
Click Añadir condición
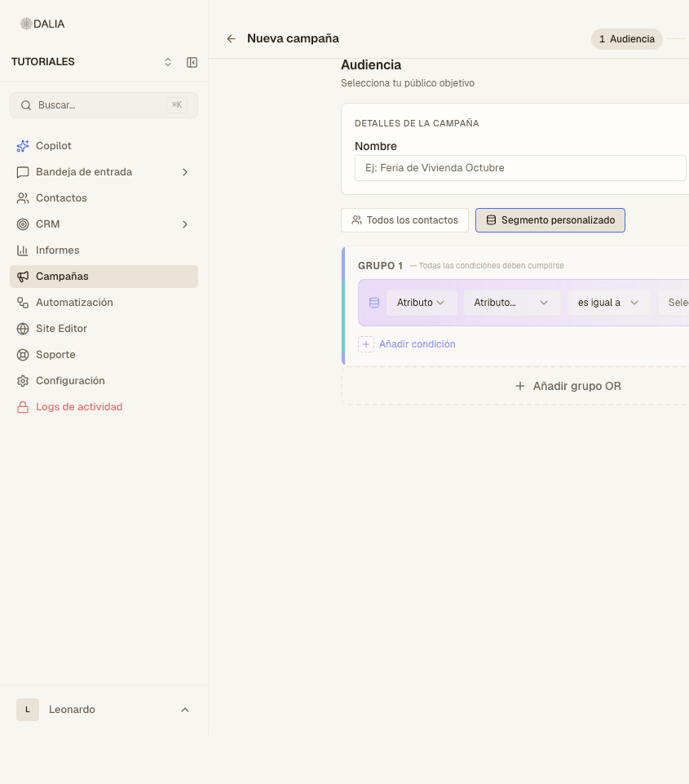coord(417,344)
